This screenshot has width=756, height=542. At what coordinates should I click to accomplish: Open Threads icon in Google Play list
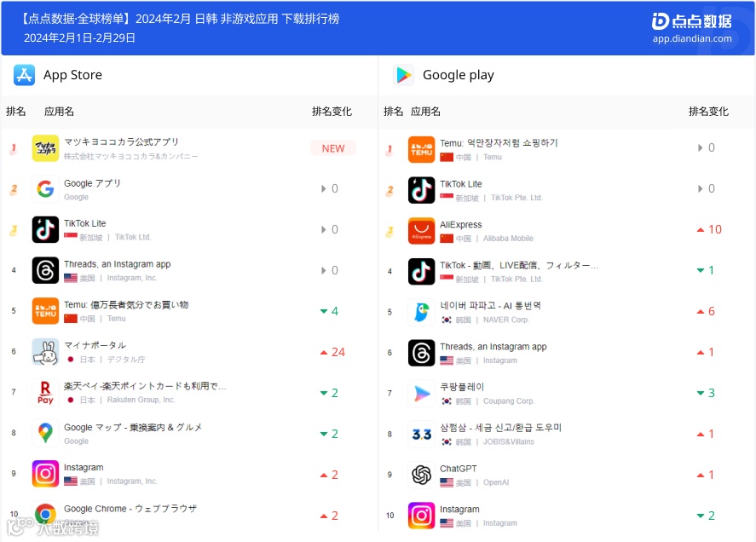click(x=421, y=353)
